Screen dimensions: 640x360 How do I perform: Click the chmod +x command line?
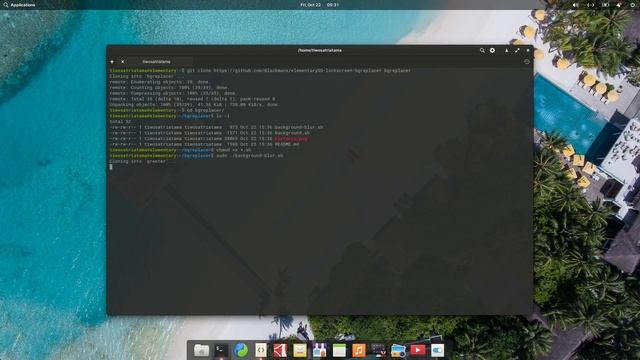click(180, 150)
